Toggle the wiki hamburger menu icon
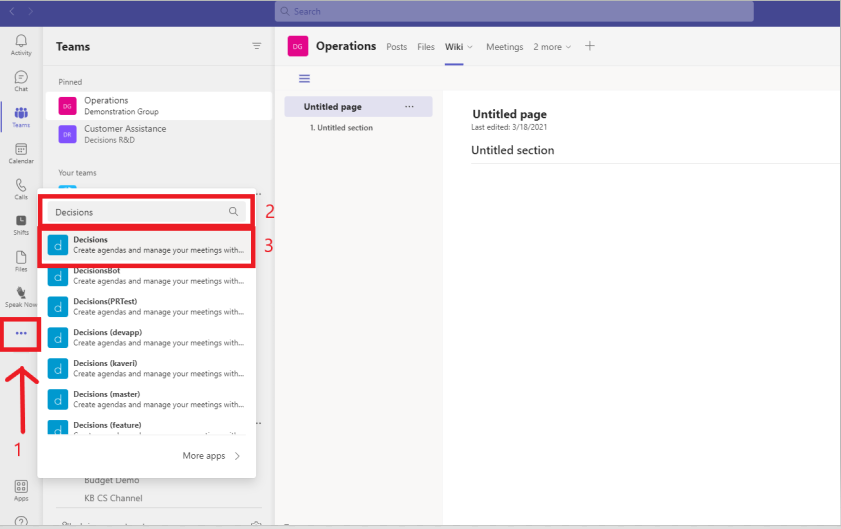Viewport: 841px width, 529px height. (x=304, y=79)
